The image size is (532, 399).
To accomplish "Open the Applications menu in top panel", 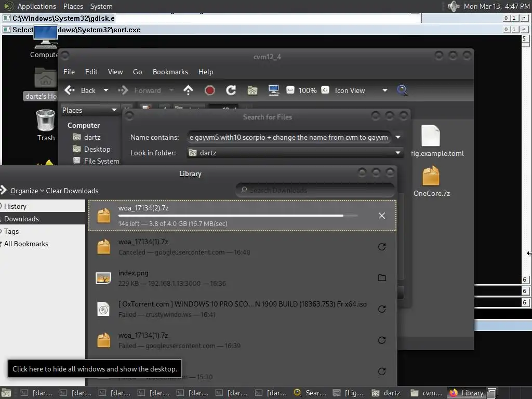I will tap(37, 6).
